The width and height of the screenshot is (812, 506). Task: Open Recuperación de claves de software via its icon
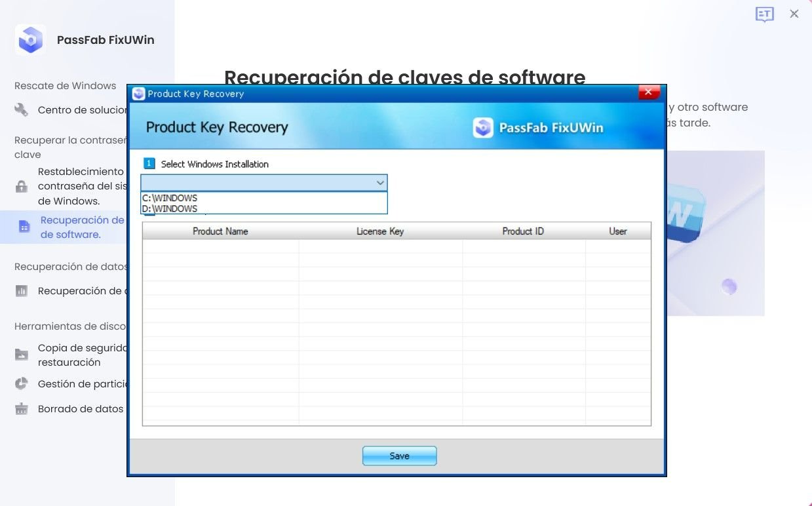24,226
